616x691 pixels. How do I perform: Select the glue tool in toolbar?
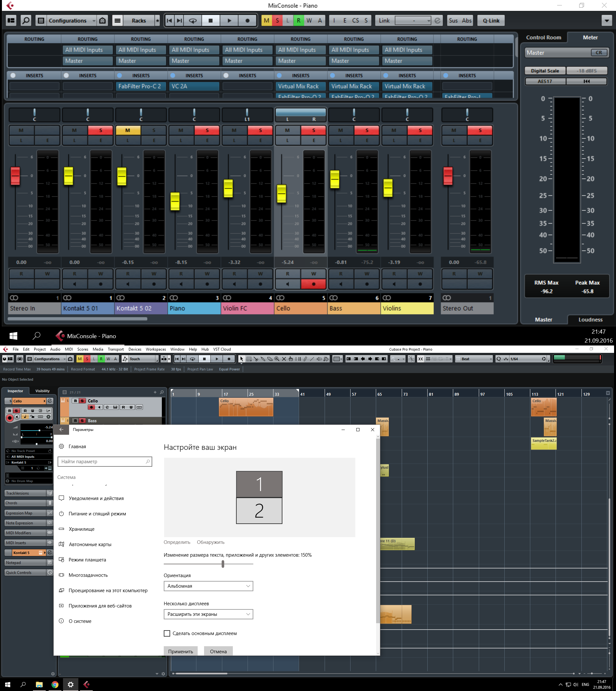pos(263,359)
